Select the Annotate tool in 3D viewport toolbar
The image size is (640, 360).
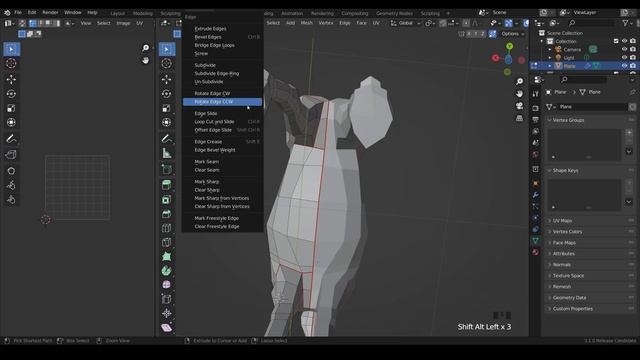[167, 139]
